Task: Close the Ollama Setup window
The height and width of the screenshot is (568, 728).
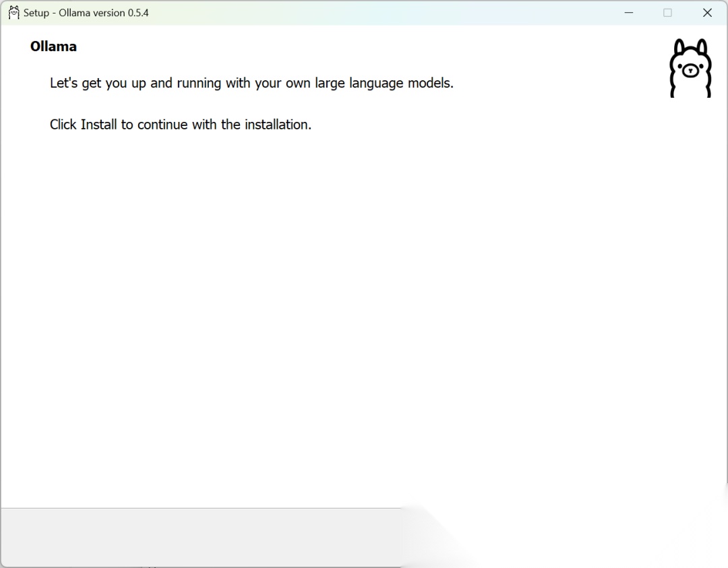Action: (x=707, y=13)
